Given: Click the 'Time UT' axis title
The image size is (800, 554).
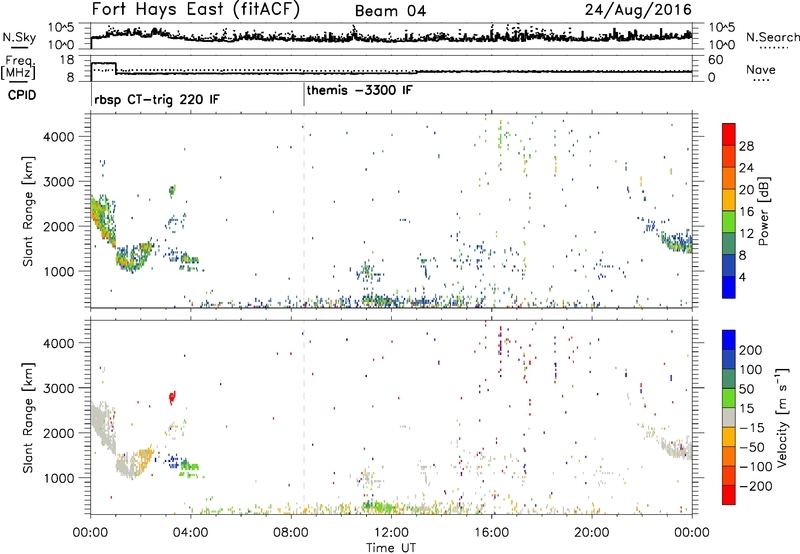Looking at the screenshot, I should [x=391, y=547].
